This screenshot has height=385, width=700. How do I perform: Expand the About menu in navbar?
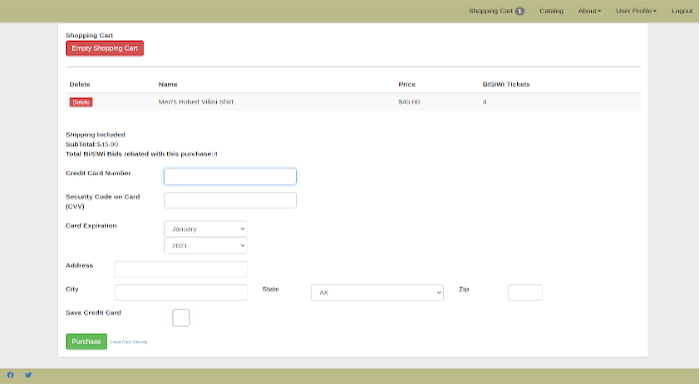(589, 11)
